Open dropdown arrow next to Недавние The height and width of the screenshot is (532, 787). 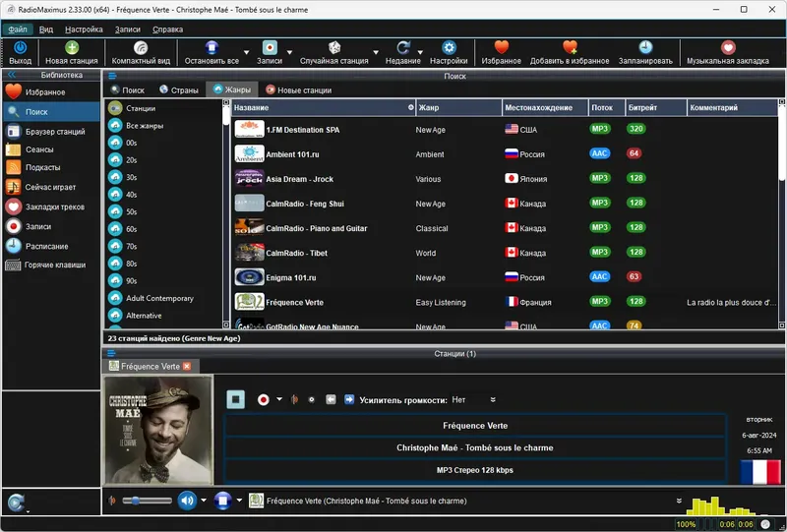tap(420, 52)
